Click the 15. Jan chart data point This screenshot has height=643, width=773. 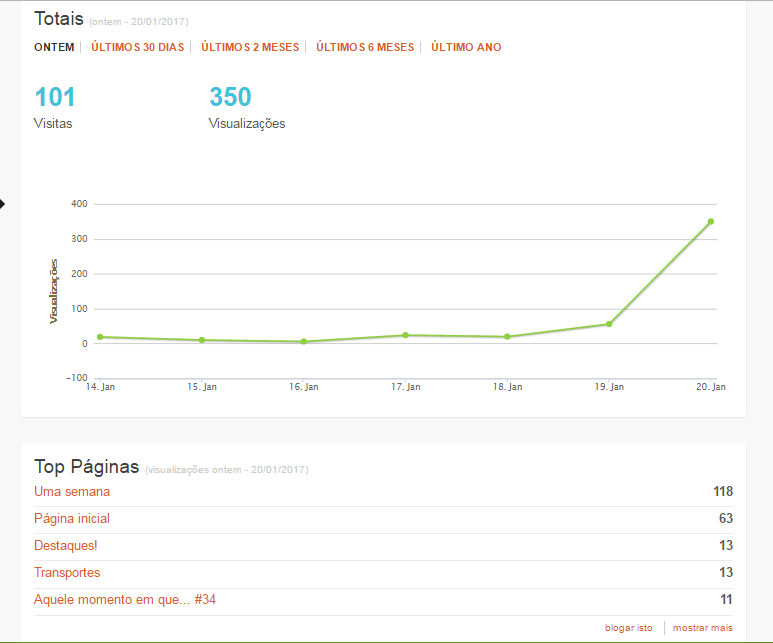click(202, 340)
